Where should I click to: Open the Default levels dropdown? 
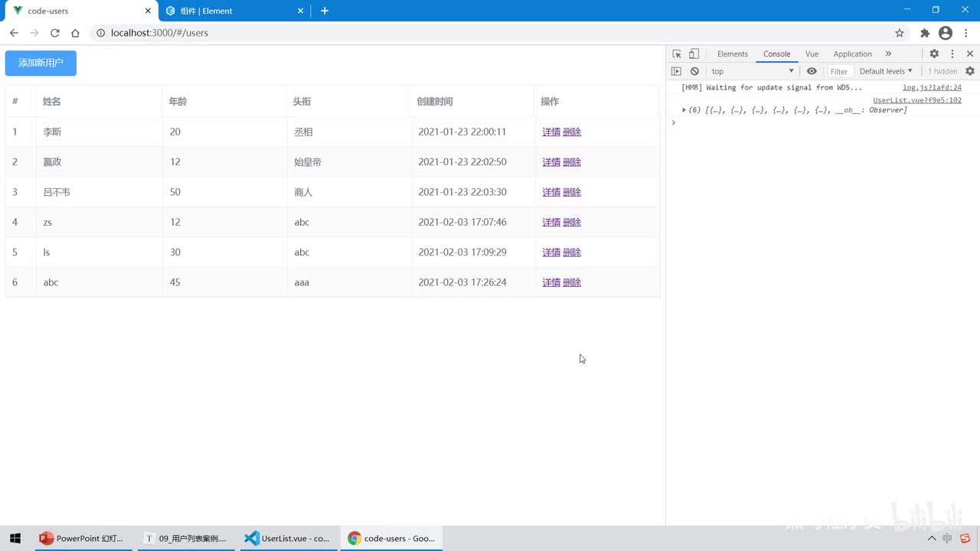pos(886,71)
